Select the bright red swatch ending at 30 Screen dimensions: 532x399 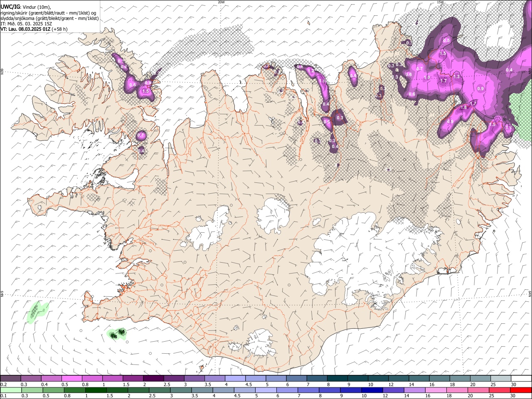coord(520,390)
